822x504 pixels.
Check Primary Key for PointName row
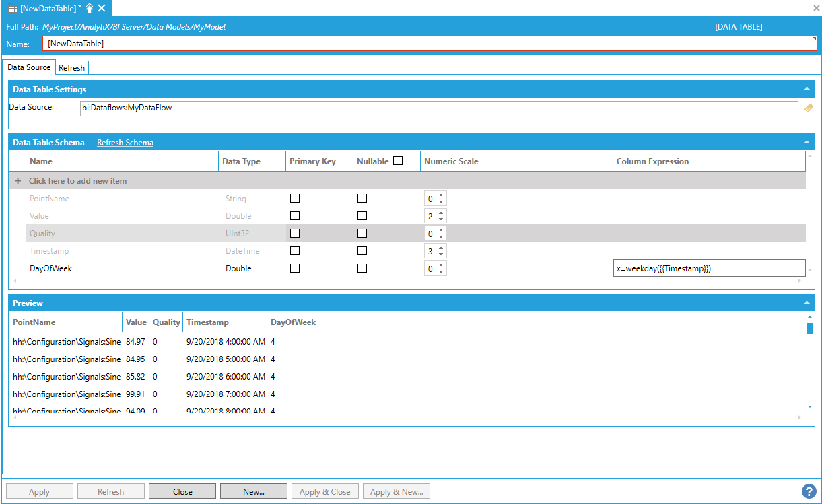tap(295, 199)
